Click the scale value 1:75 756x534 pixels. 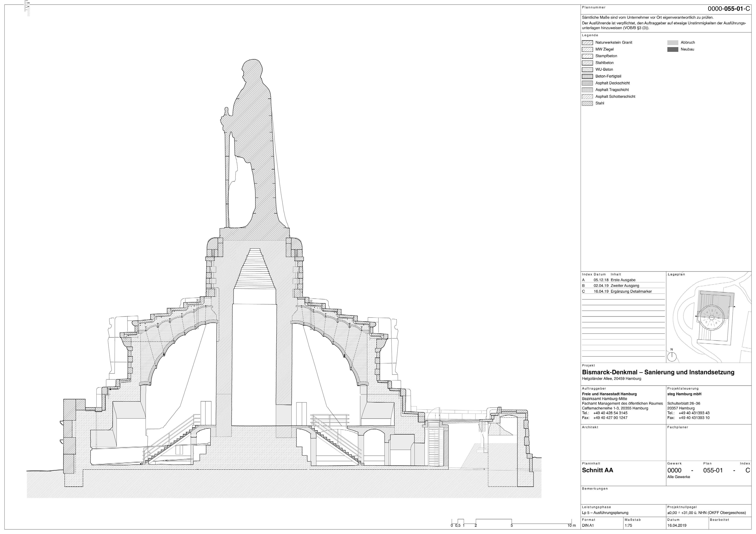tap(628, 525)
